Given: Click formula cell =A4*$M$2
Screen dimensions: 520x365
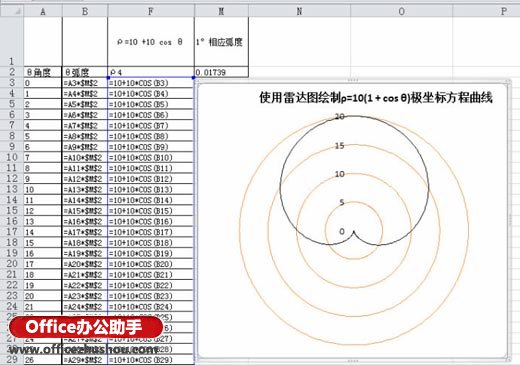Looking at the screenshot, I should (x=85, y=93).
